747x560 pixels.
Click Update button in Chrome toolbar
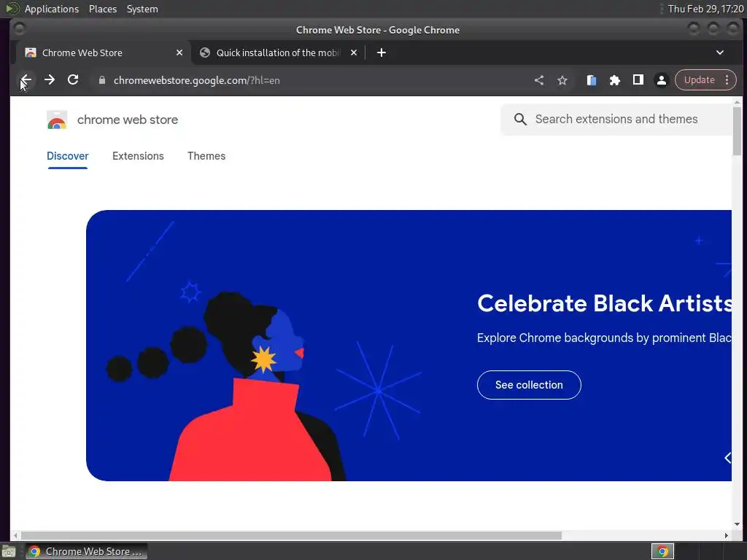(699, 80)
